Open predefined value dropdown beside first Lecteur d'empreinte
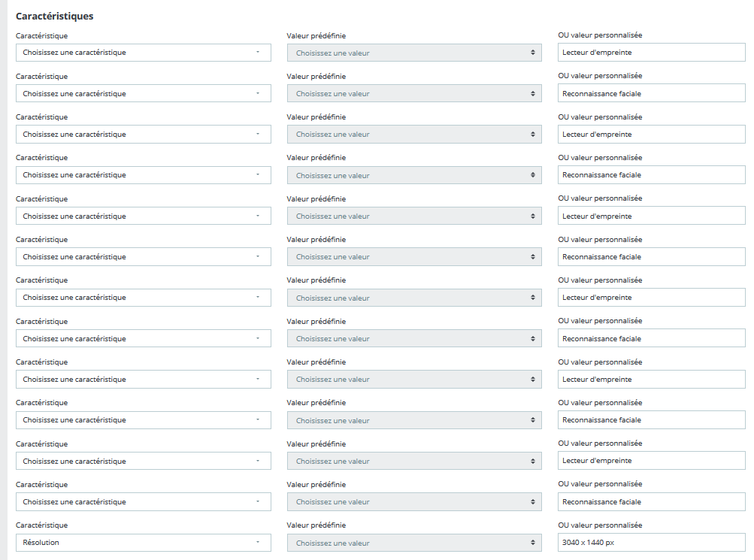Screen dimensions: 754x560 (414, 53)
